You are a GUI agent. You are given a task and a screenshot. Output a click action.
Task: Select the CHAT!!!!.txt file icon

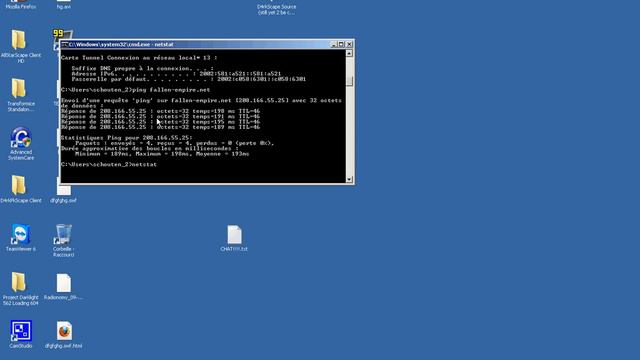(x=234, y=235)
